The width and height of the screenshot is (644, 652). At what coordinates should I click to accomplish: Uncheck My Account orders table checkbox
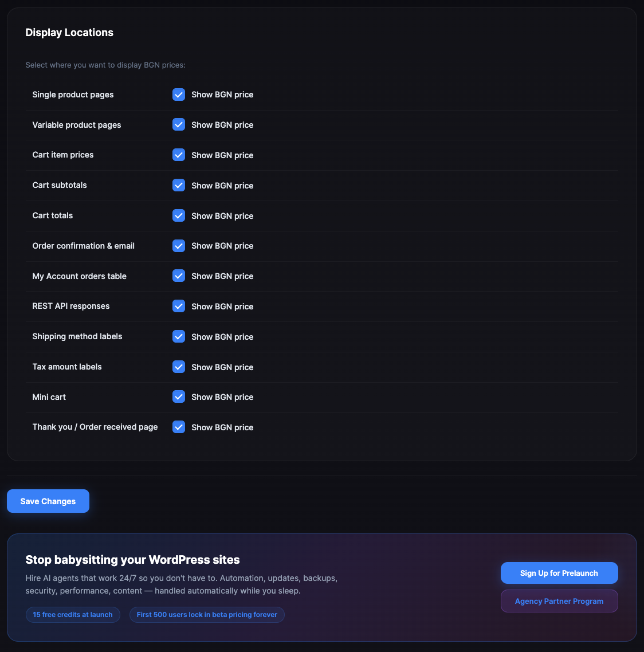(x=179, y=276)
